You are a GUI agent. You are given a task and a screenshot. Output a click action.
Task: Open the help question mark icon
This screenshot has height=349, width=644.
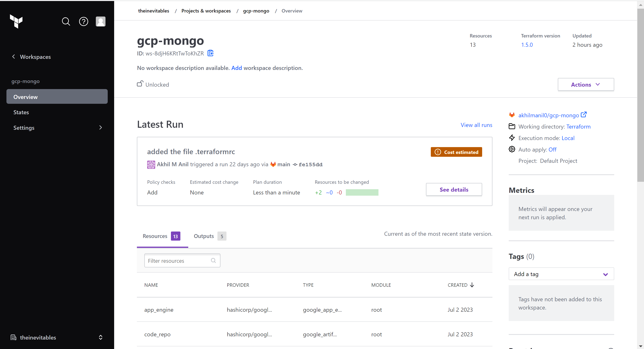84,22
